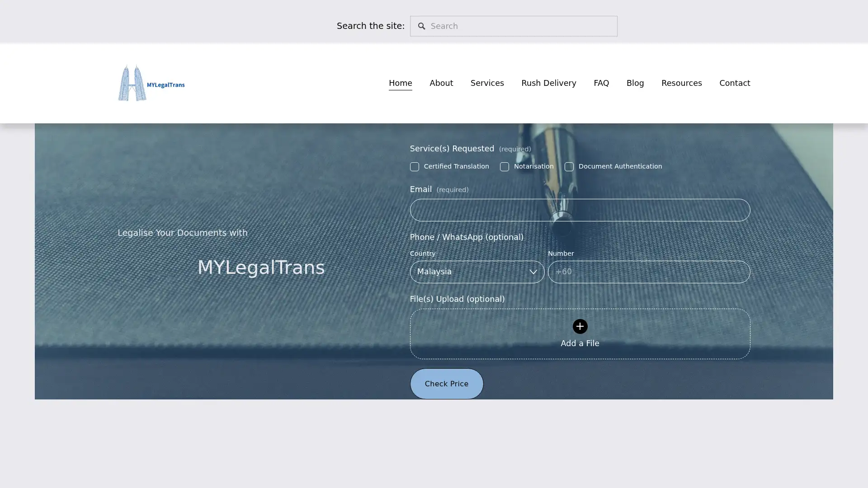Expand the country selector chevron
The width and height of the screenshot is (868, 488).
[533, 272]
